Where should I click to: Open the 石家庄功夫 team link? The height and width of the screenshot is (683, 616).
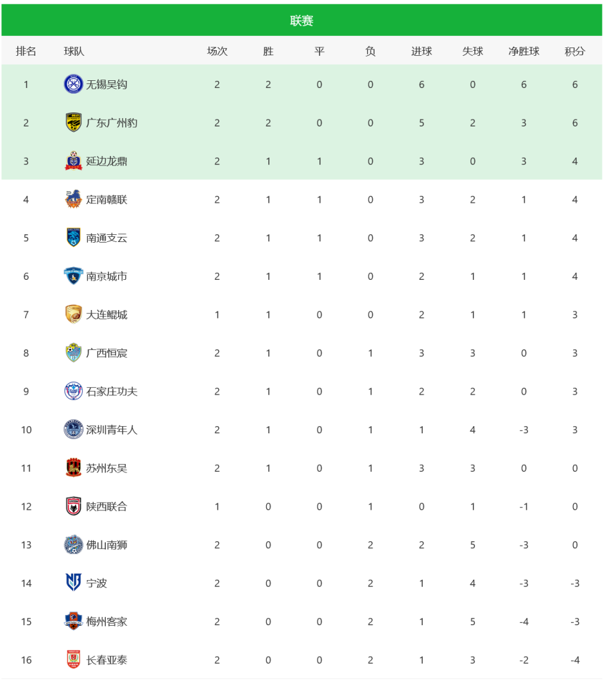pyautogui.click(x=112, y=392)
